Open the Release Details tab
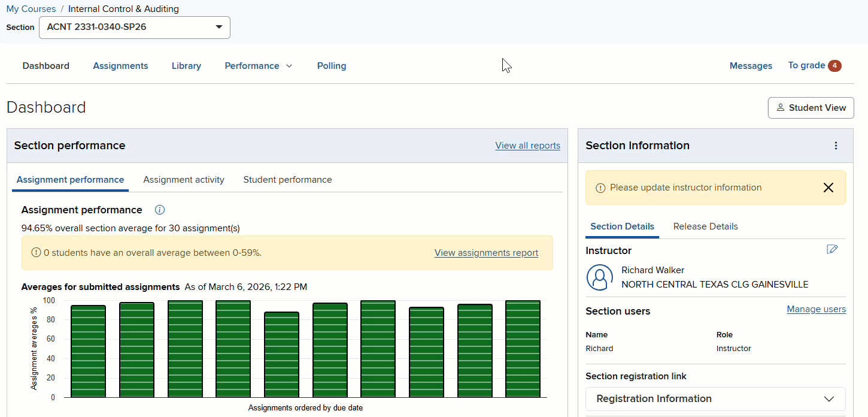 705,226
